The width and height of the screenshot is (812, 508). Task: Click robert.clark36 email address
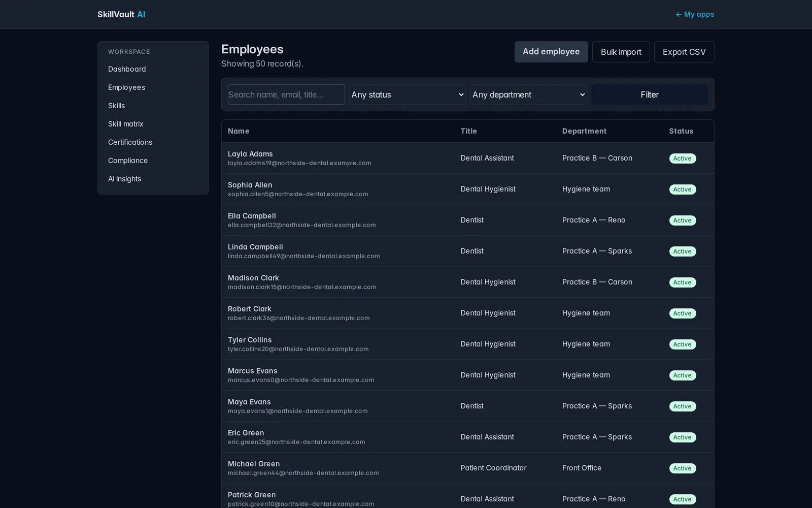pyautogui.click(x=299, y=318)
